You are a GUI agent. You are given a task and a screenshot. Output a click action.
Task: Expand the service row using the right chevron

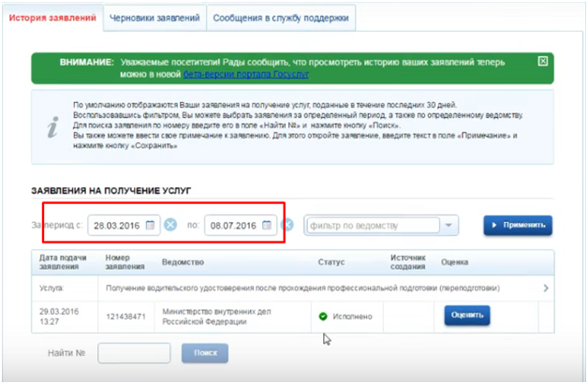tap(546, 288)
